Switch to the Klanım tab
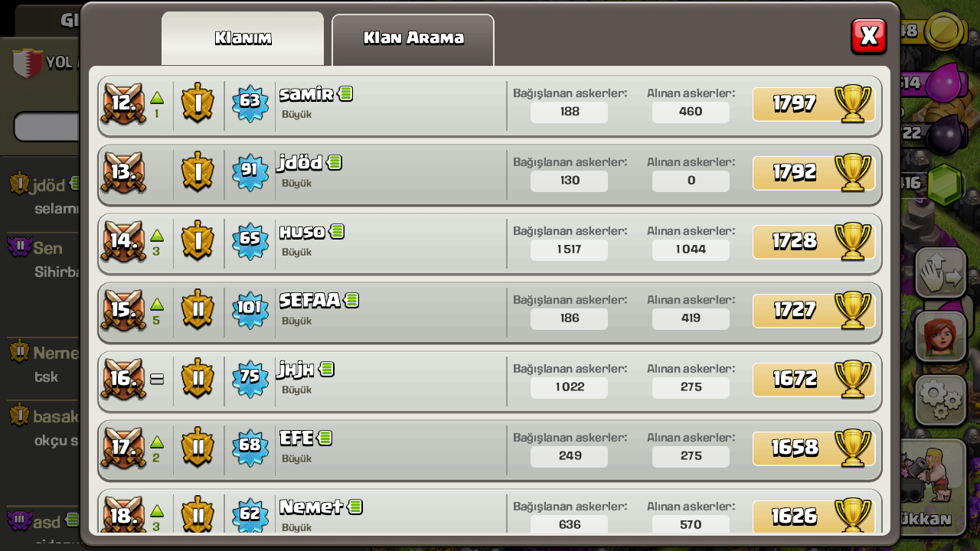The image size is (980, 551). (243, 38)
